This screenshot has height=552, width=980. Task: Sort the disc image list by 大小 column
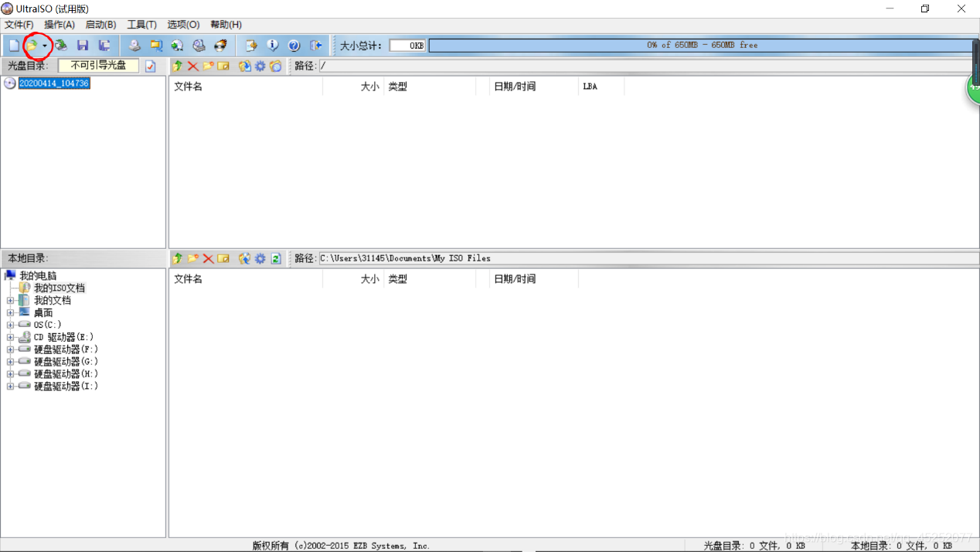[x=353, y=87]
